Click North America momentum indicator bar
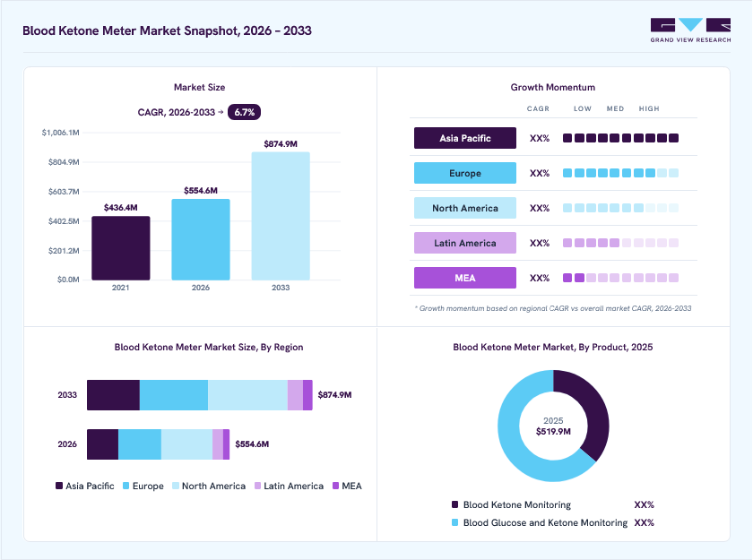The height and width of the screenshot is (560, 753). point(620,208)
